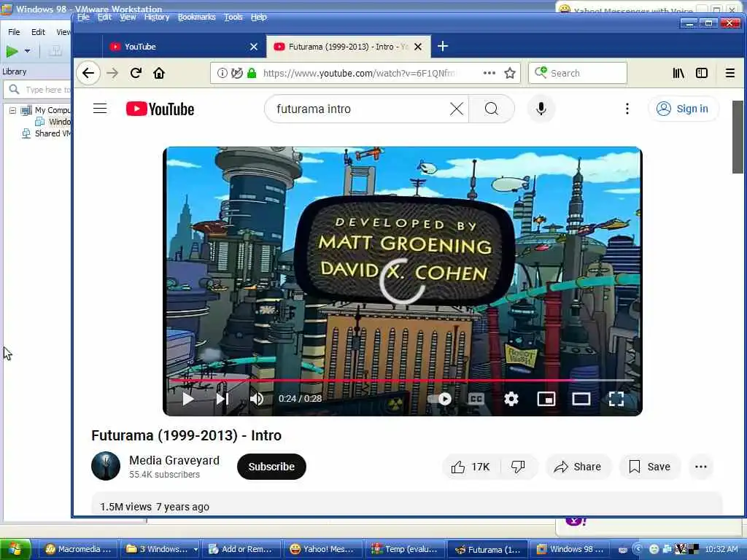Open Firefox Help menu
Screen dimensions: 747x560
[x=259, y=17]
